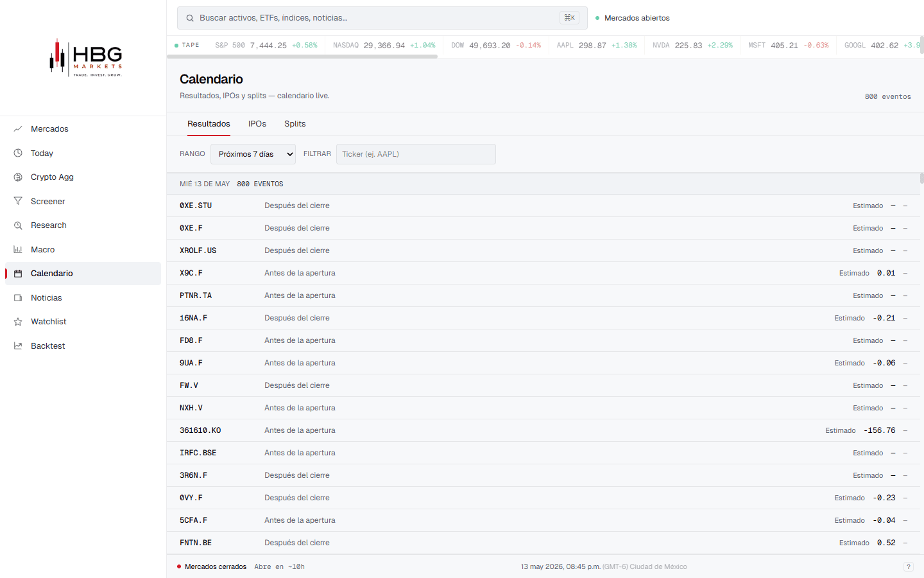
Task: Click the search magnifier icon in top bar
Action: pyautogui.click(x=190, y=18)
